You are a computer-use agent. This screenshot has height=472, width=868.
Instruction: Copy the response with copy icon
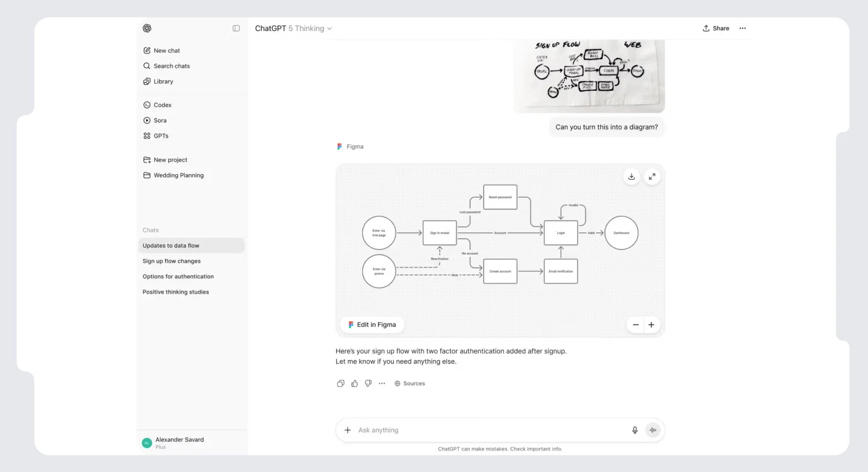pos(341,384)
